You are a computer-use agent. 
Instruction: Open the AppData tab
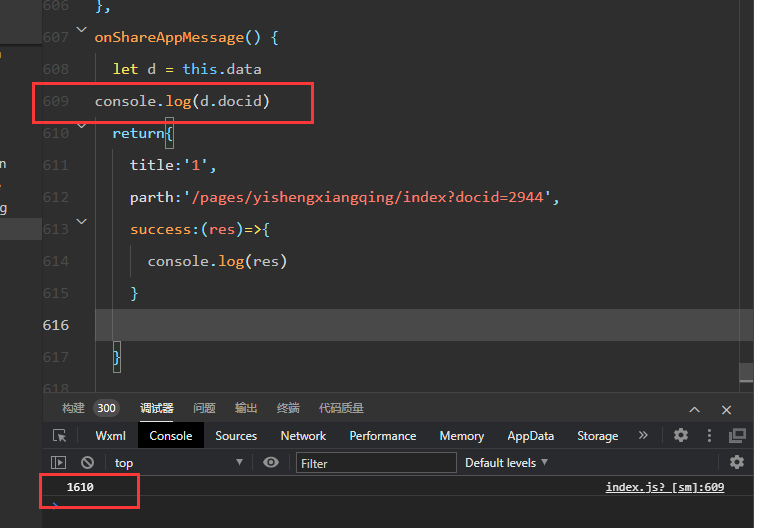[x=531, y=436]
